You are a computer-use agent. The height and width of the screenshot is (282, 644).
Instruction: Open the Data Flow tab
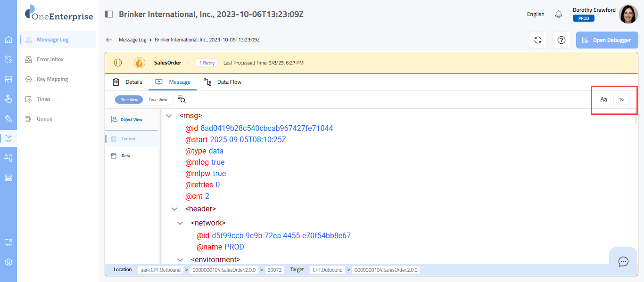tap(223, 82)
